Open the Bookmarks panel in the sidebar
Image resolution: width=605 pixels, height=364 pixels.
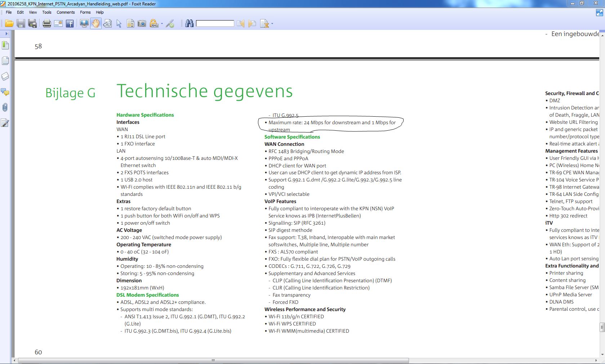pyautogui.click(x=5, y=45)
